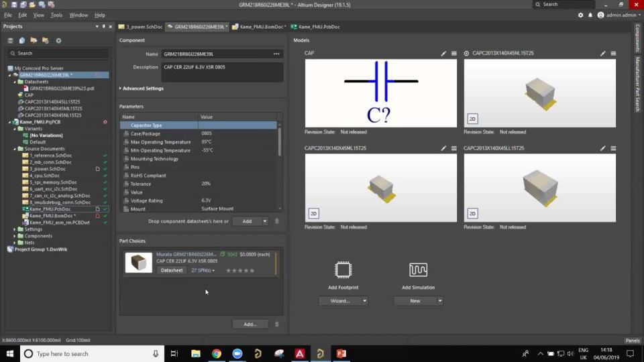Open File Explorer from the taskbar
The width and height of the screenshot is (644, 362).
point(195,353)
